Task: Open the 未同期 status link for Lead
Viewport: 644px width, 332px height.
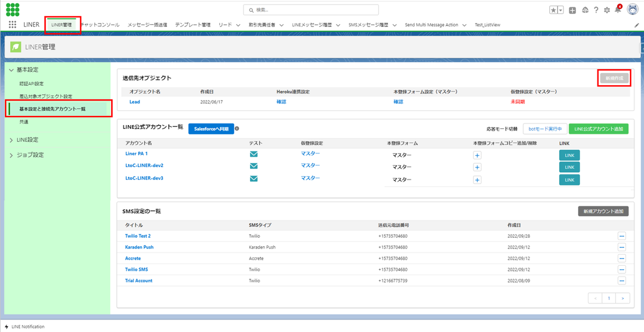Action: 517,102
